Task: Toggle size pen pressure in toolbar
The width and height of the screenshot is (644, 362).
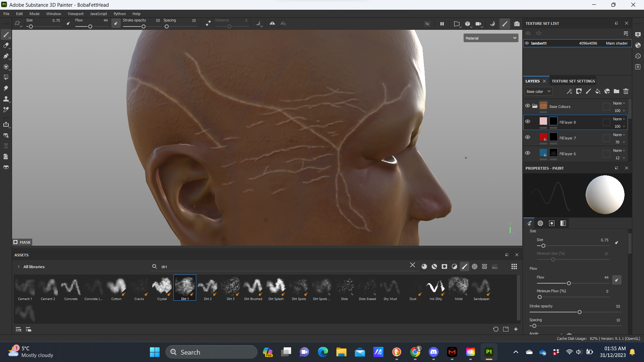Action: pyautogui.click(x=68, y=23)
